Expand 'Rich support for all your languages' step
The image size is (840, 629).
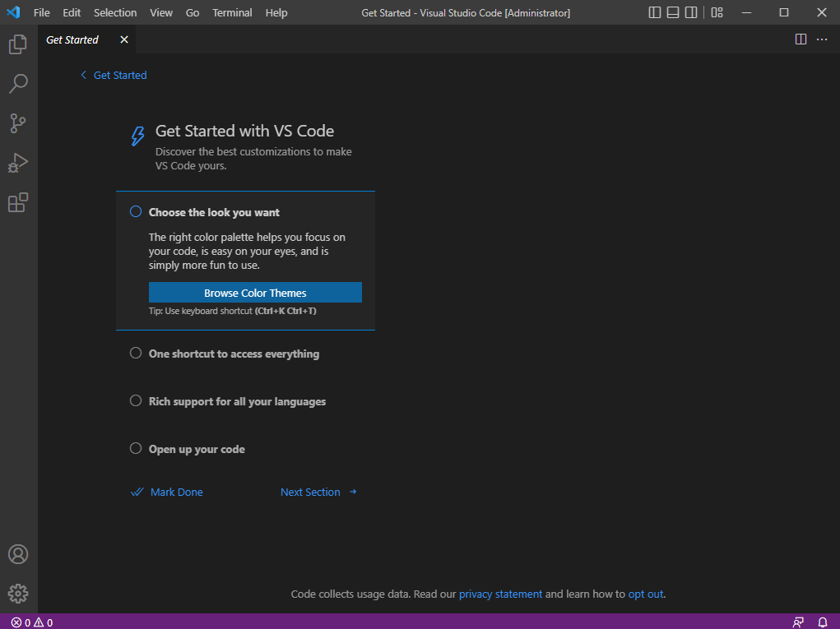click(237, 401)
